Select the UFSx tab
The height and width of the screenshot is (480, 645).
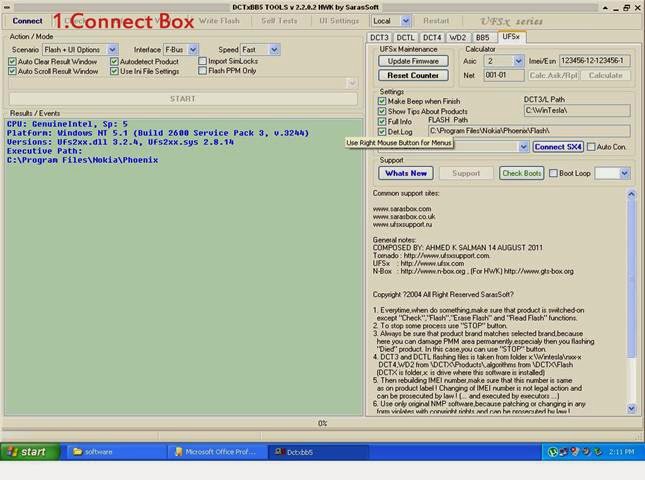point(511,37)
